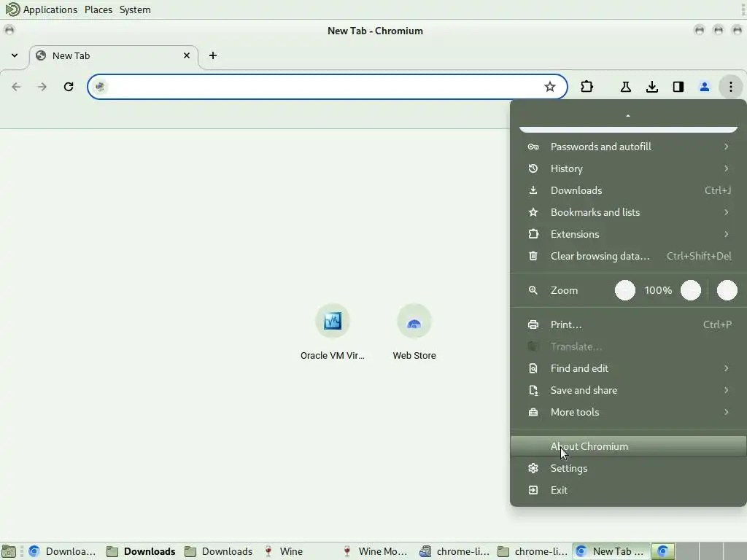Click show desktop icon in taskbar

point(9,551)
